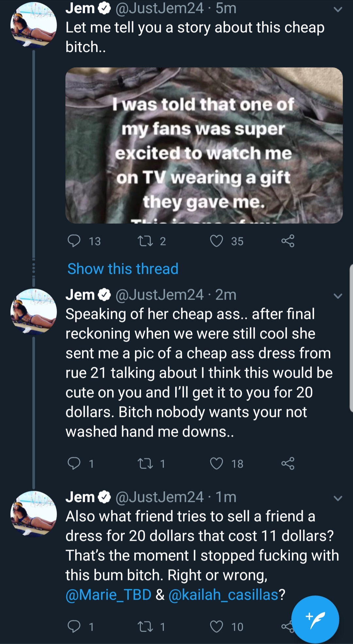Image resolution: width=353 pixels, height=644 pixels.
Task: Retweet the '11 dollars' tweet
Action: (145, 626)
